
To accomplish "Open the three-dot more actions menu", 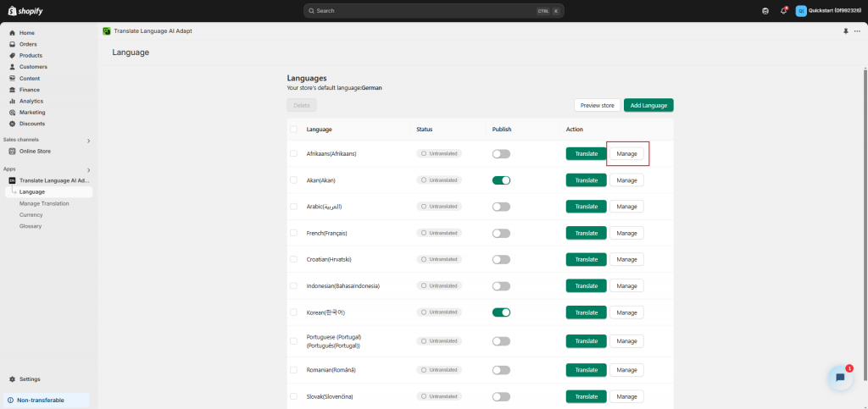I will click(857, 30).
